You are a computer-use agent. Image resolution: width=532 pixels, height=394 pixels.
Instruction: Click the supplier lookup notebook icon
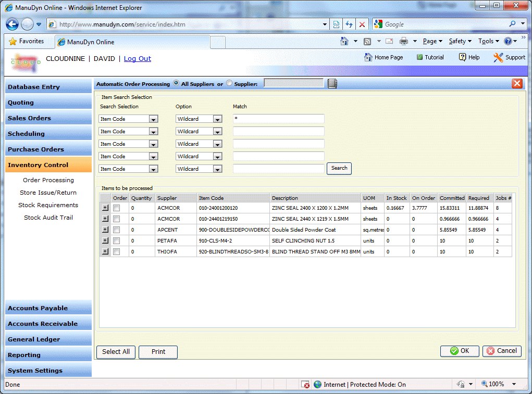point(332,84)
